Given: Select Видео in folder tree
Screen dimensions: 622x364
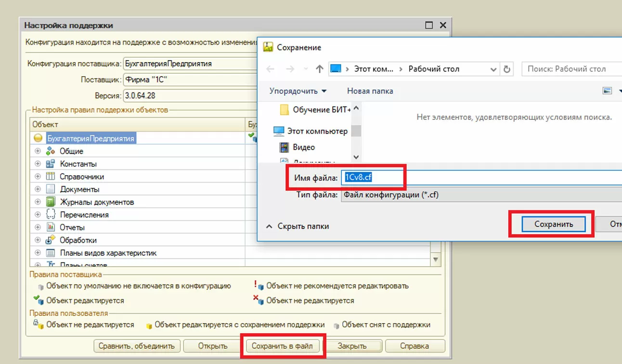Looking at the screenshot, I should 304,147.
